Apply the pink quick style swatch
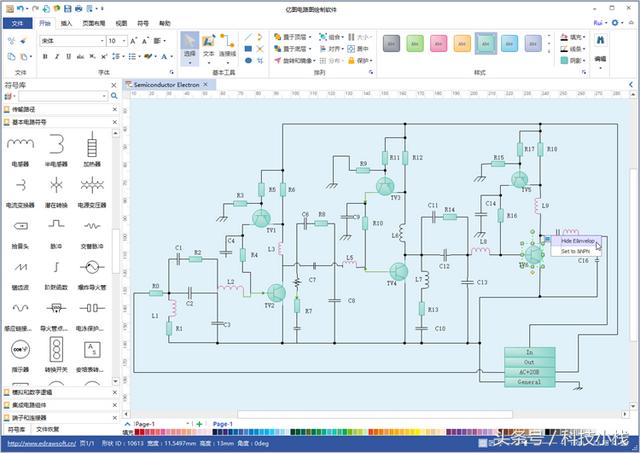This screenshot has width=640, height=453. tap(438, 43)
